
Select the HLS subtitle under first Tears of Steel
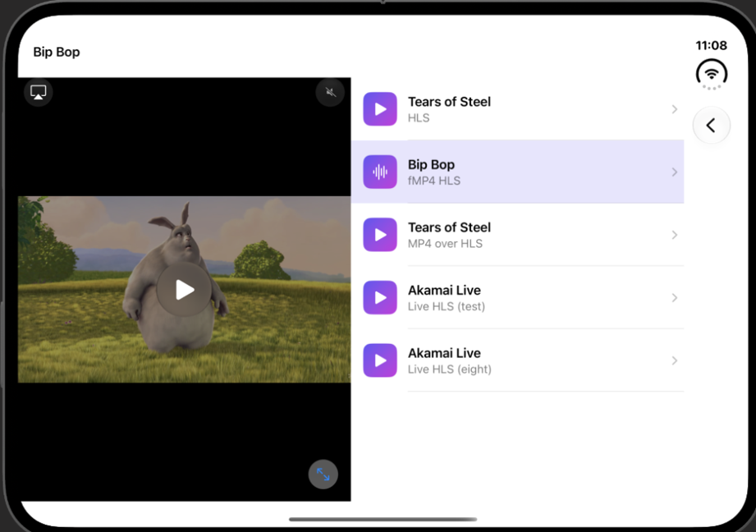point(419,118)
